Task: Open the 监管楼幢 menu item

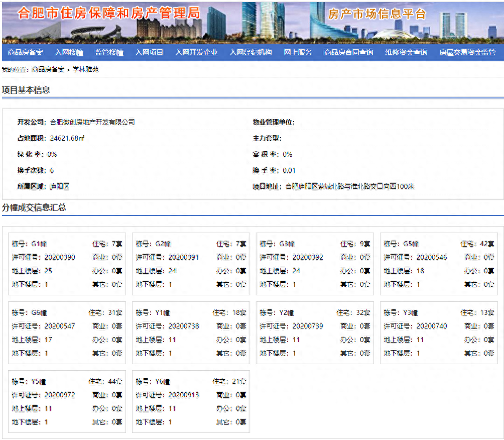Action: (x=109, y=52)
